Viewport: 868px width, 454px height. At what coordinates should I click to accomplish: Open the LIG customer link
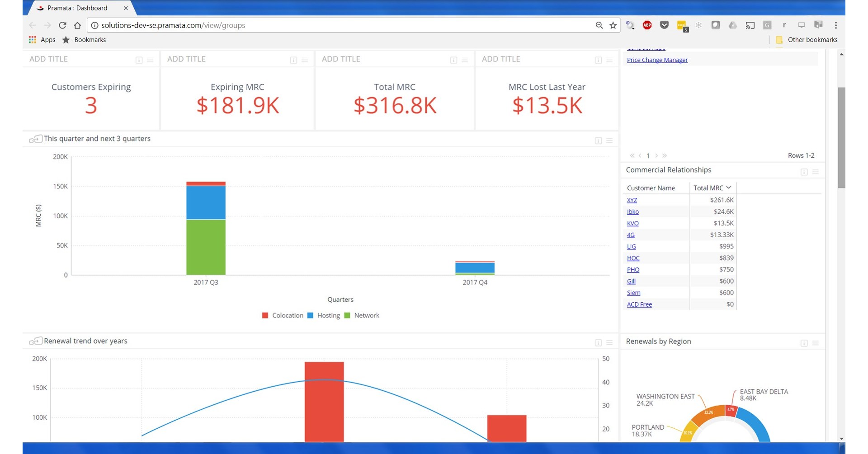tap(632, 247)
